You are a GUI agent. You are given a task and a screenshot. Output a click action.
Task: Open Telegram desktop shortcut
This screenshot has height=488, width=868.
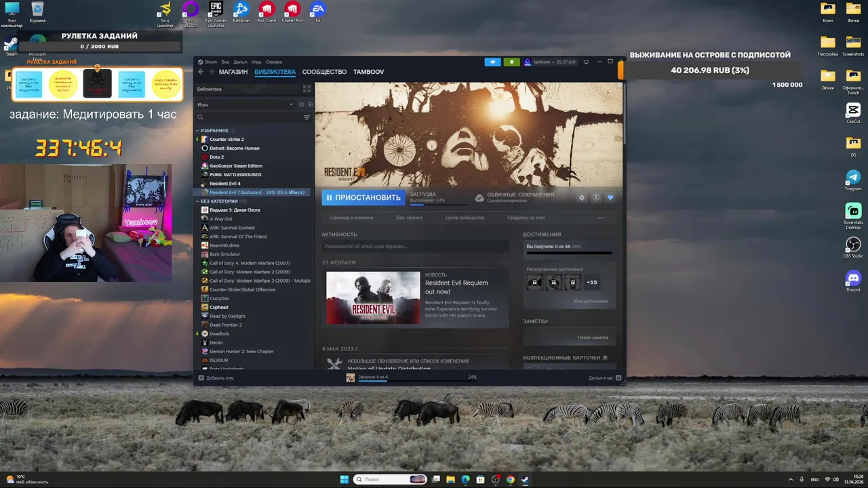tap(853, 180)
